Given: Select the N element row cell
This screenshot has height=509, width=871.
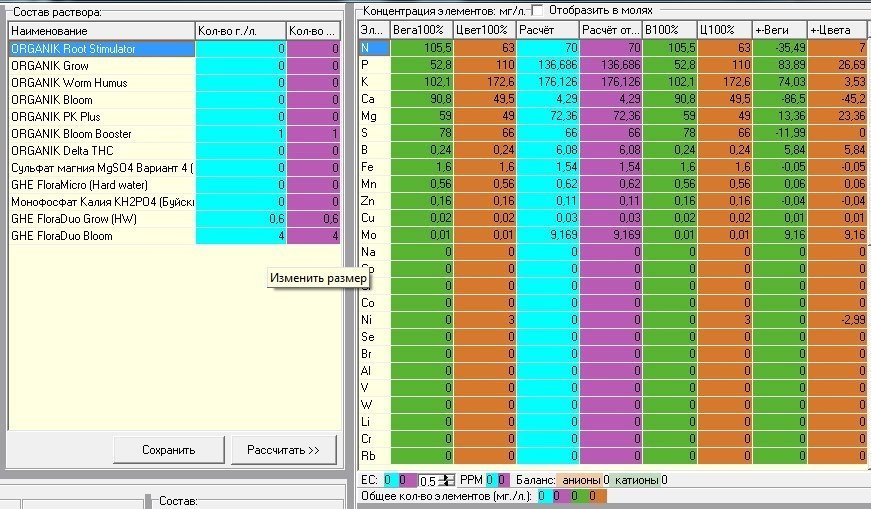Looking at the screenshot, I should pos(374,48).
